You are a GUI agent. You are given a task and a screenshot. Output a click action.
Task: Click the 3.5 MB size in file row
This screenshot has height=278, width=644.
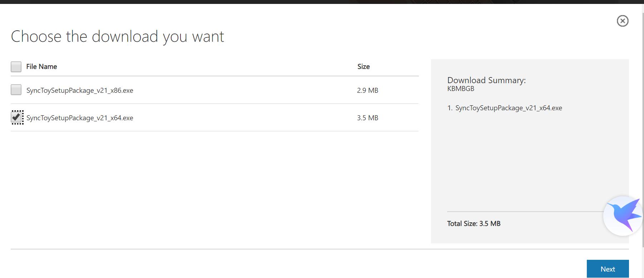(x=367, y=118)
